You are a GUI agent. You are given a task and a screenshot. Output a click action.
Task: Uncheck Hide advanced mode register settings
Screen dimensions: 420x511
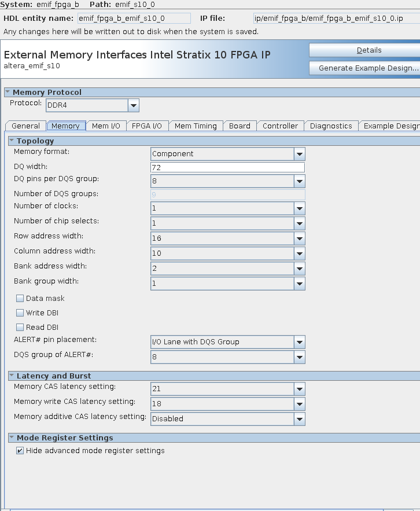20,451
